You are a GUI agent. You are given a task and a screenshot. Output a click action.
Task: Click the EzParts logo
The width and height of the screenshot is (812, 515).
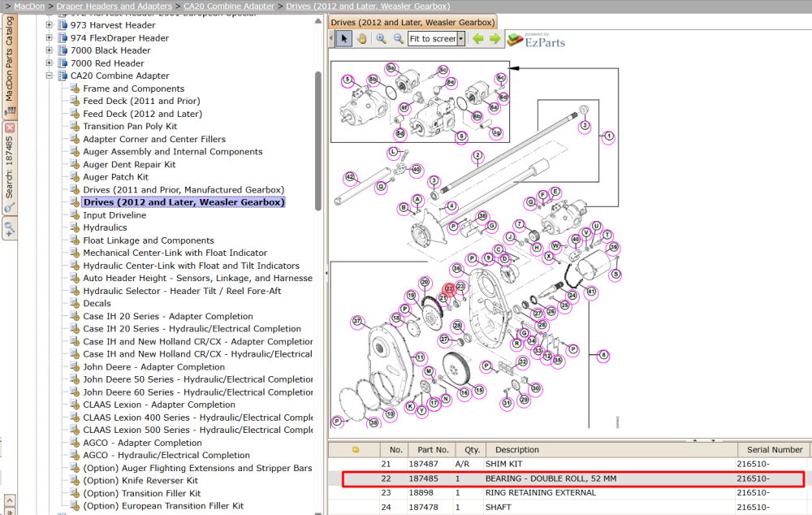tap(537, 40)
